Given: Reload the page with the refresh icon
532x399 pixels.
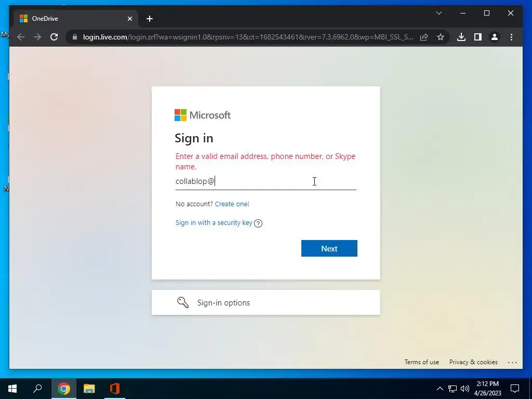Looking at the screenshot, I should pyautogui.click(x=54, y=37).
